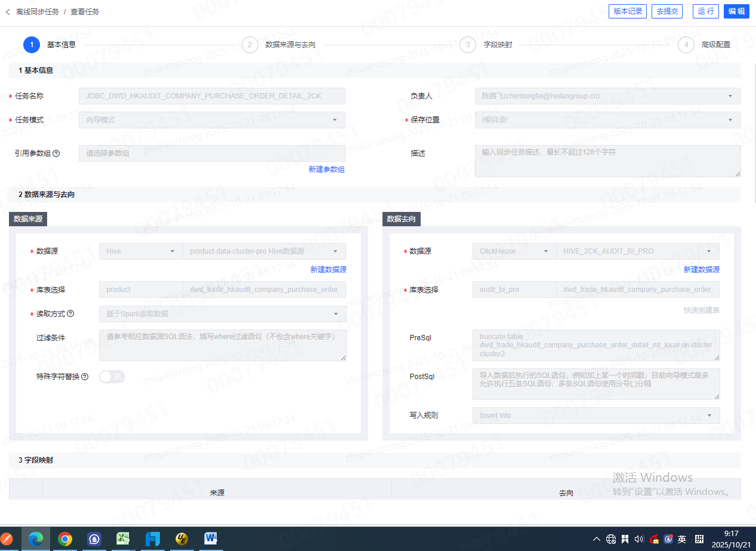Launch Excel from the taskbar
The height and width of the screenshot is (551, 756).
[x=124, y=539]
